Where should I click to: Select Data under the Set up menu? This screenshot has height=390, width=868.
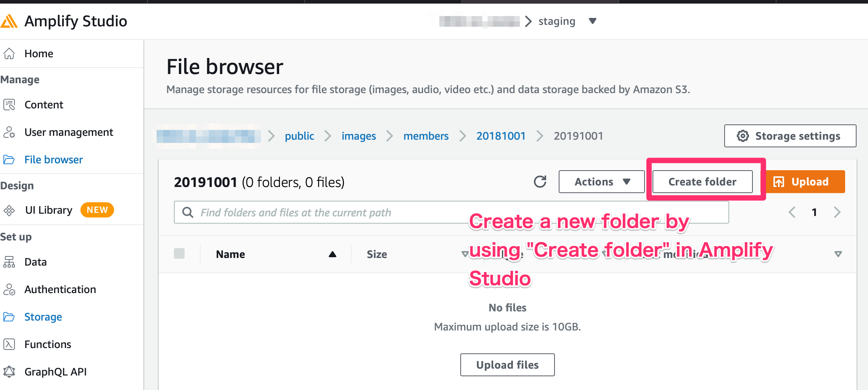[9, 262]
